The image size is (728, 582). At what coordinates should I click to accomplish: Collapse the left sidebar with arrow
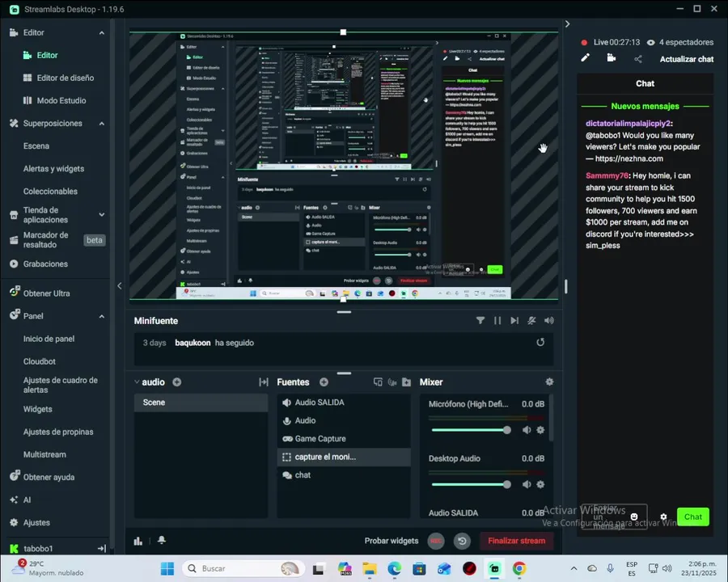pos(120,286)
